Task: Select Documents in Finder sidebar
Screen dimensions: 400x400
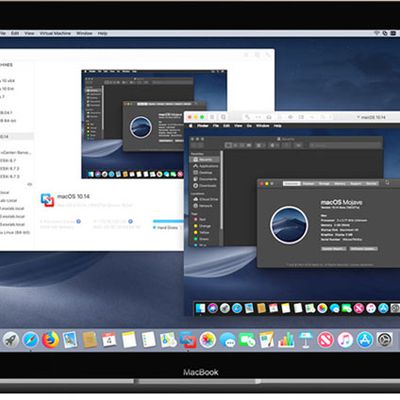Action: tap(205, 179)
